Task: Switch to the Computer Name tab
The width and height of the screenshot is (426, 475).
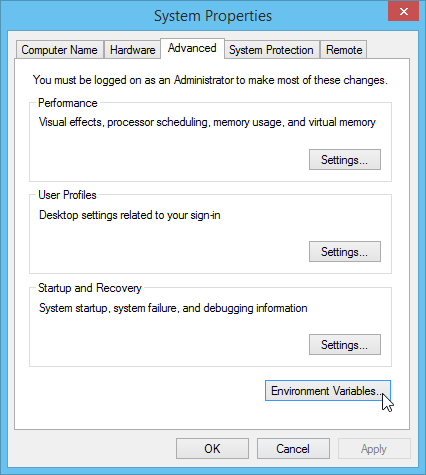Action: tap(60, 50)
